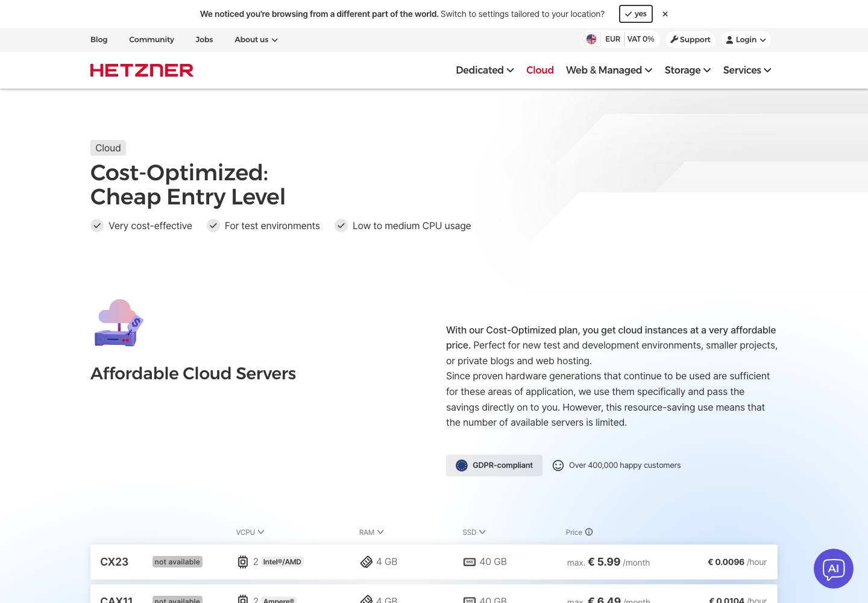Click the Hetzner logo
This screenshot has height=603, width=868.
pyautogui.click(x=142, y=70)
